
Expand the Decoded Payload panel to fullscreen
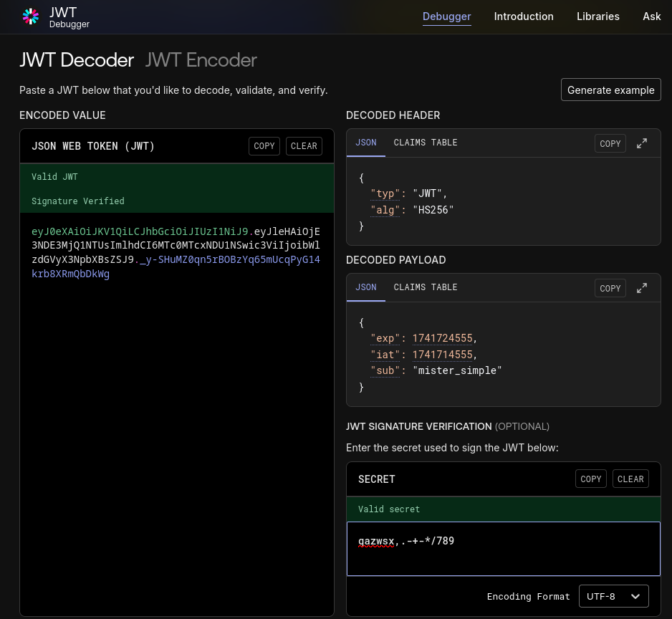click(x=642, y=288)
